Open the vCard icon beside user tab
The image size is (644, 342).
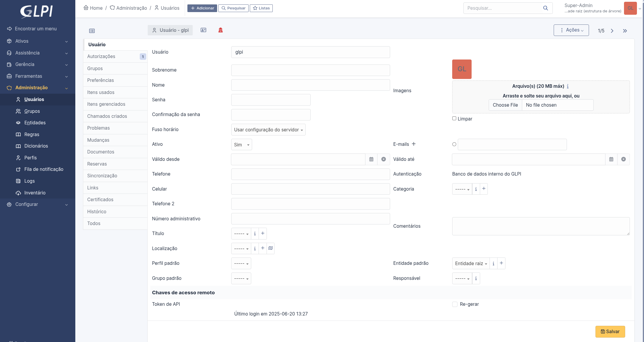pyautogui.click(x=203, y=30)
